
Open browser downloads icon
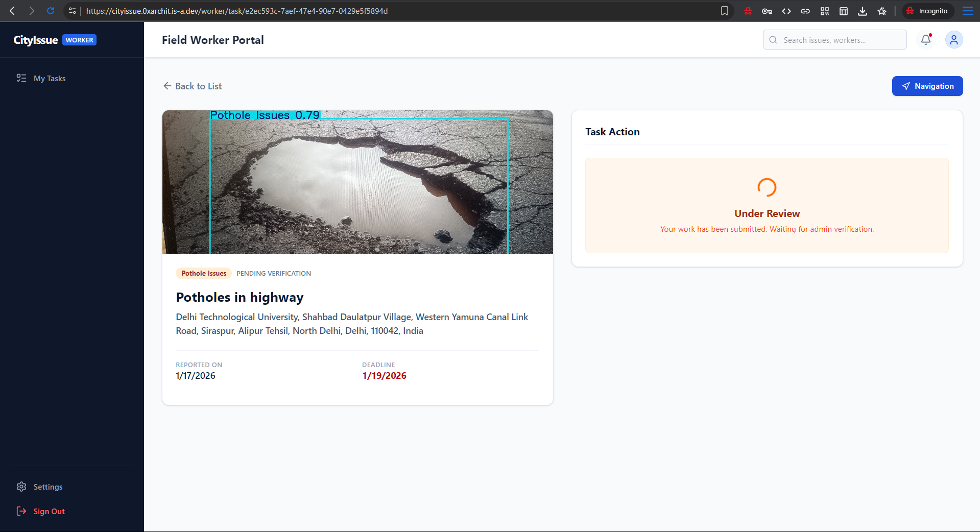(863, 11)
